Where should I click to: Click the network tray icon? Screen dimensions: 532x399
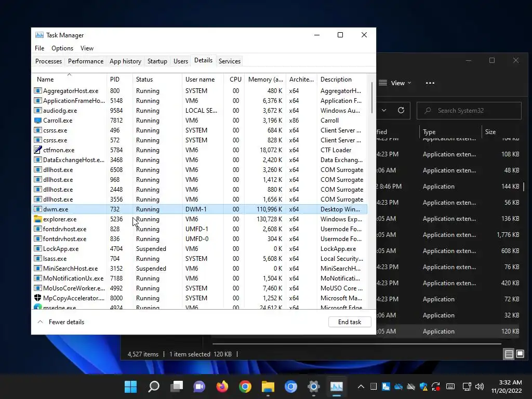coord(467,387)
